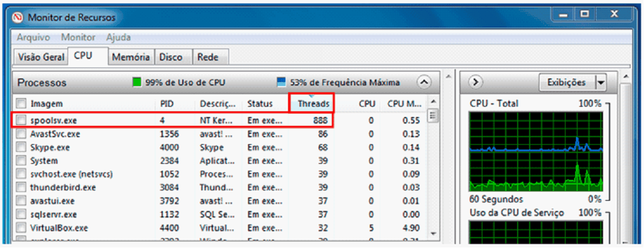Collapse the Processos section with chevron button

424,82
